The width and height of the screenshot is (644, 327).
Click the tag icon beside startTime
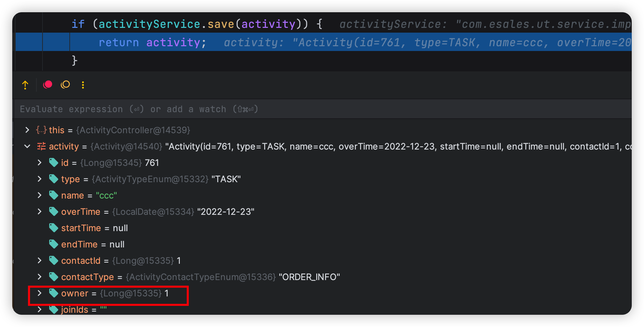tap(54, 228)
